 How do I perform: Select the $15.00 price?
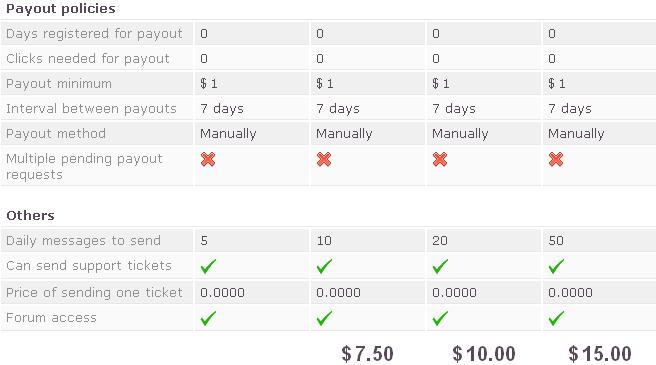pyautogui.click(x=600, y=354)
